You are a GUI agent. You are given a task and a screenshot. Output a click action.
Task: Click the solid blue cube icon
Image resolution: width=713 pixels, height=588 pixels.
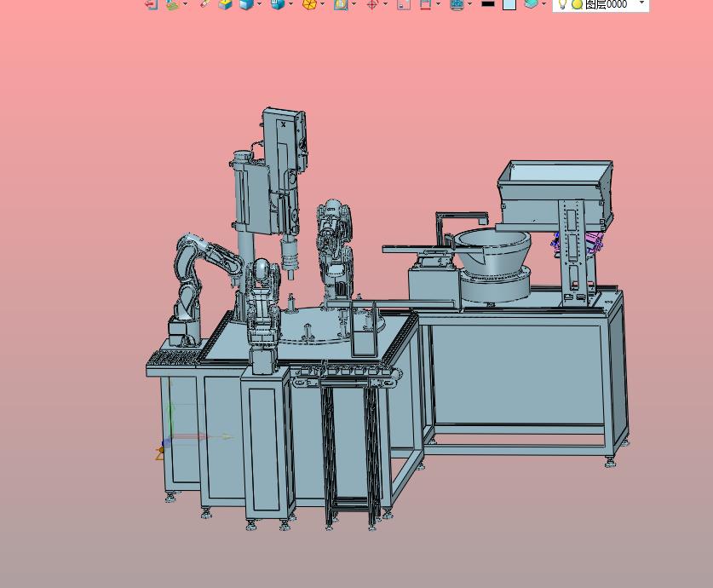tap(246, 4)
